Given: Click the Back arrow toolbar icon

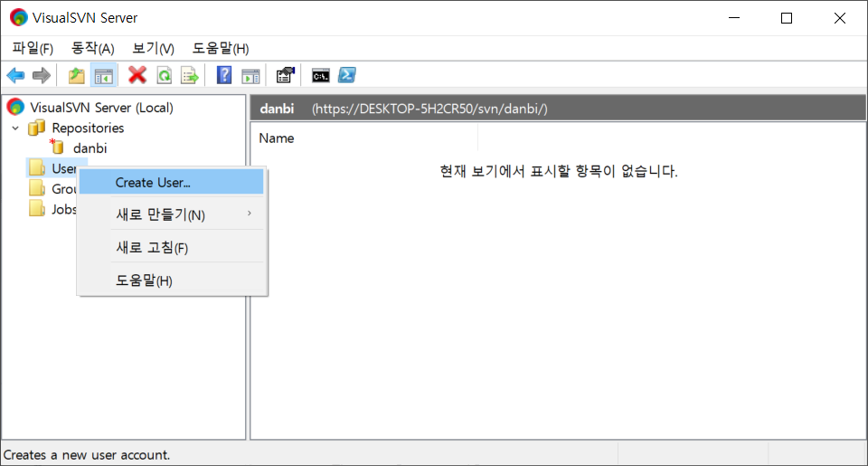Looking at the screenshot, I should pyautogui.click(x=15, y=75).
